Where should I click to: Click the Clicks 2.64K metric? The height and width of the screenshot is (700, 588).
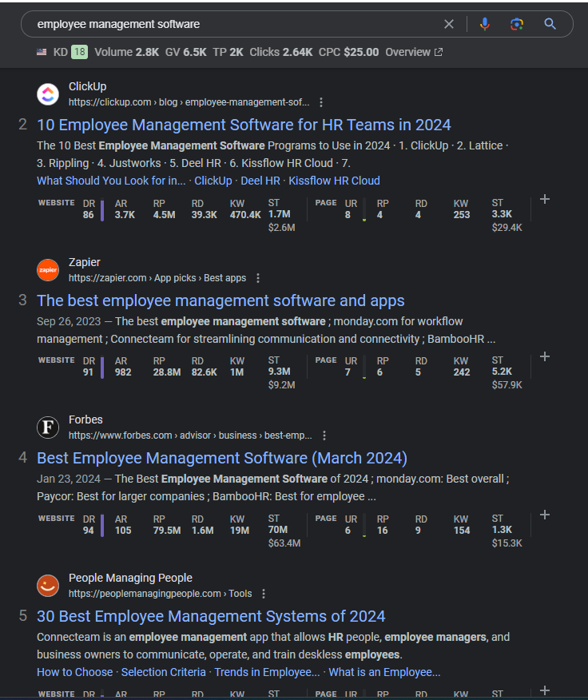tap(281, 52)
